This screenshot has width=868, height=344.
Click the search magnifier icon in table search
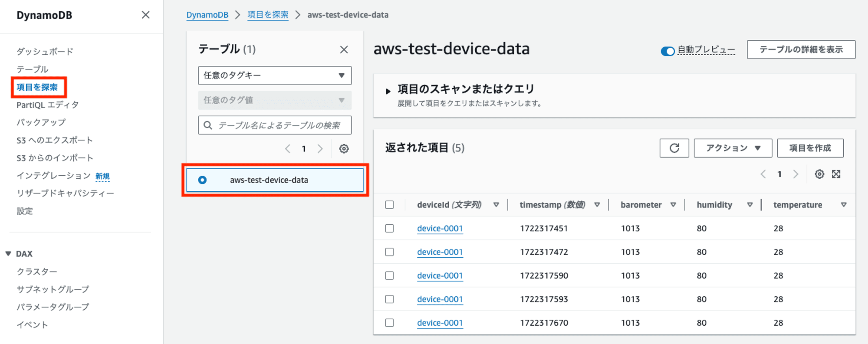[208, 125]
